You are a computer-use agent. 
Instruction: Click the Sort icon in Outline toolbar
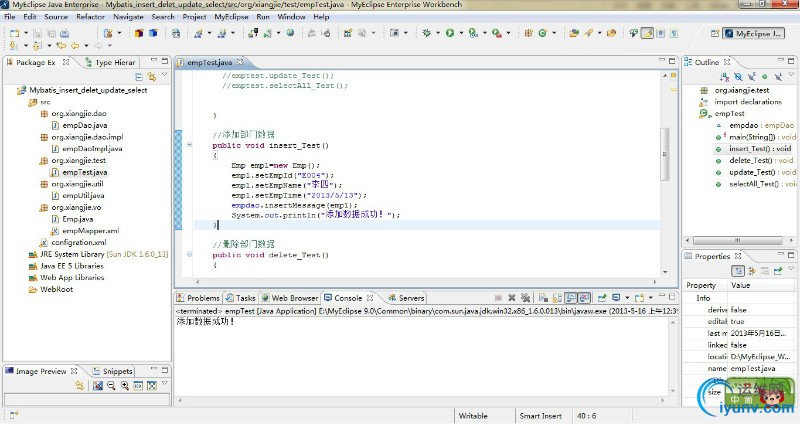(x=724, y=77)
